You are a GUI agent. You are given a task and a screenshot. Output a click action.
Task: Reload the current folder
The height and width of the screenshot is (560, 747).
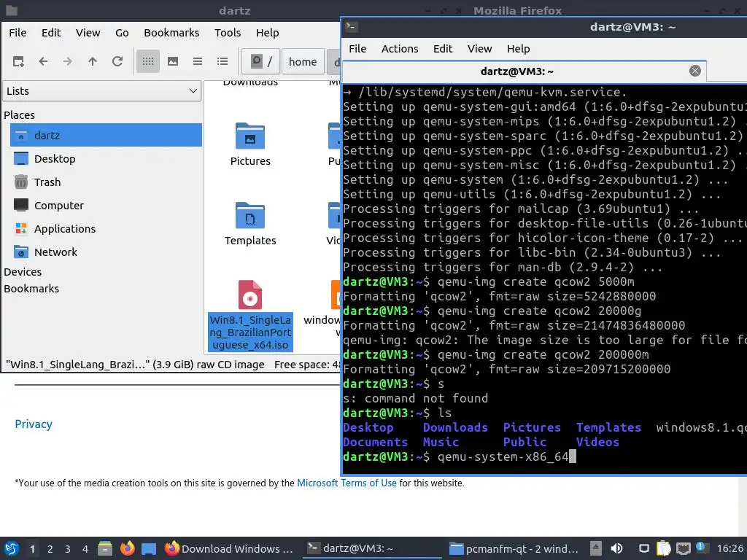coord(117,61)
